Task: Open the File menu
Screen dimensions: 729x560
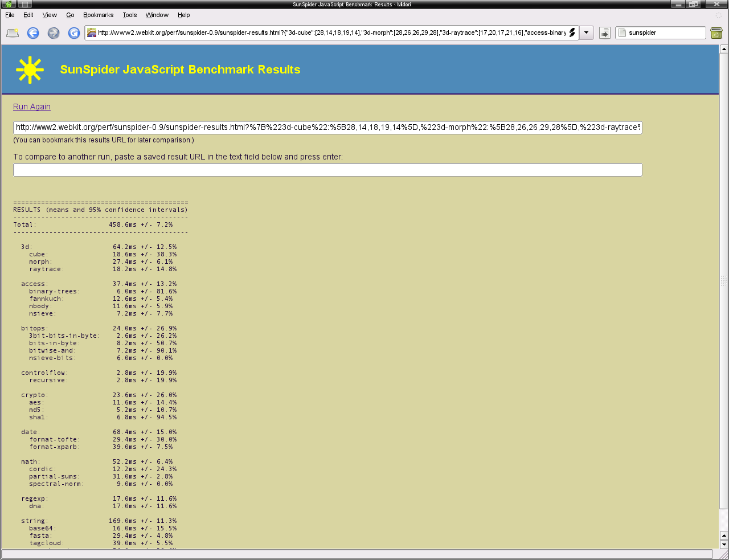Action: pyautogui.click(x=10, y=15)
